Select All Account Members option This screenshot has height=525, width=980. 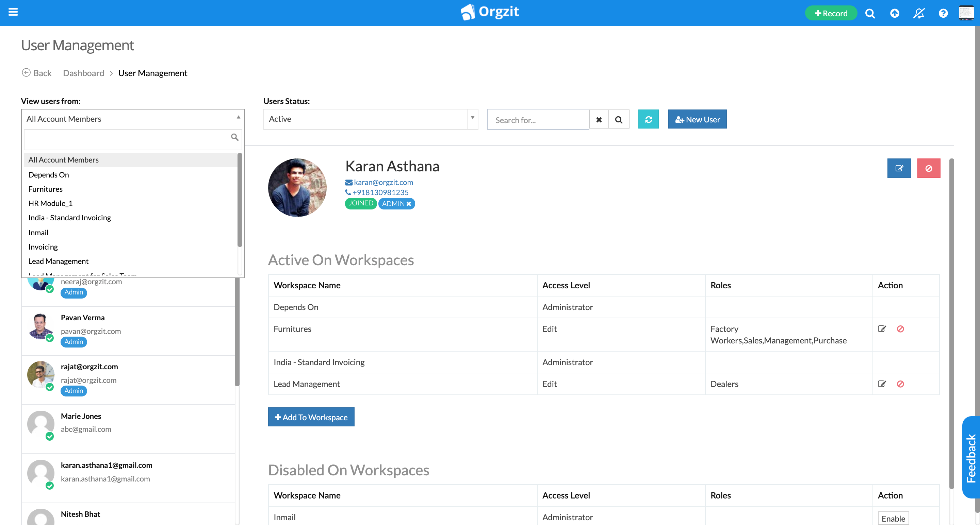click(x=130, y=160)
